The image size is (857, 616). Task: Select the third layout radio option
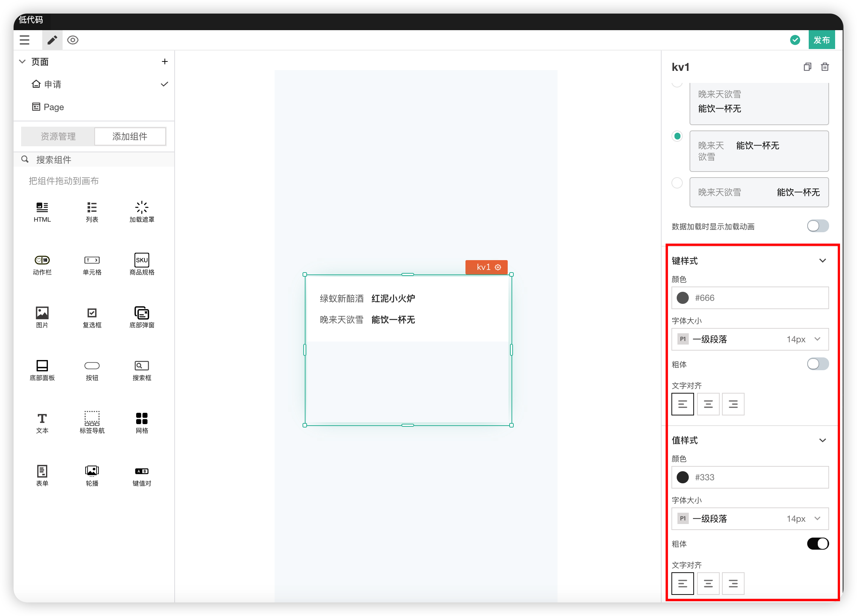point(677,183)
